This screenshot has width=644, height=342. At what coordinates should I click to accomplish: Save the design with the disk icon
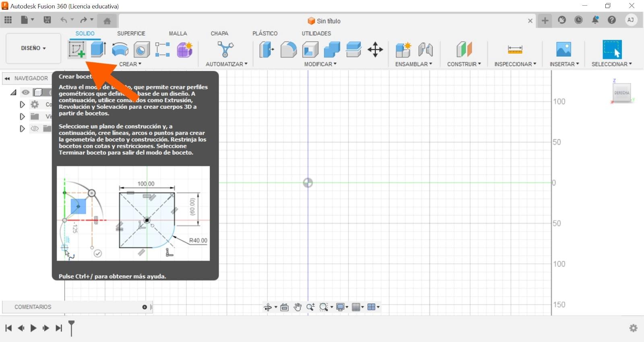(47, 20)
